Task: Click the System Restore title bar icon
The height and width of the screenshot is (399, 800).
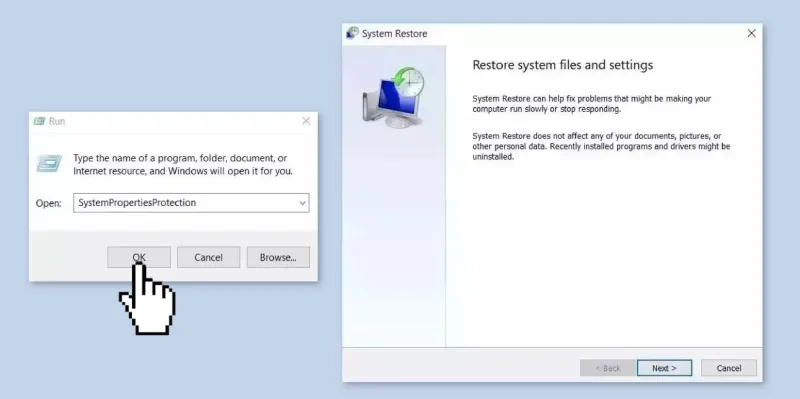Action: click(x=352, y=33)
